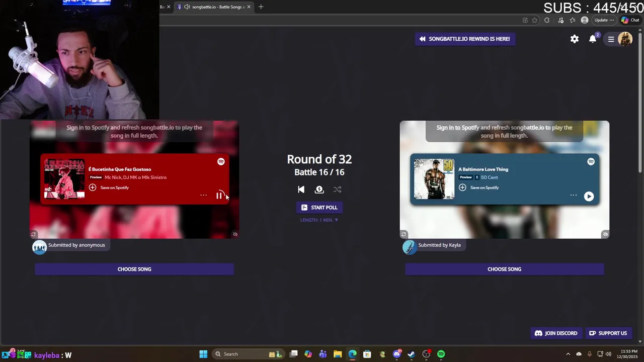Open the browser media control icon
644x362 pixels.
(x=561, y=20)
